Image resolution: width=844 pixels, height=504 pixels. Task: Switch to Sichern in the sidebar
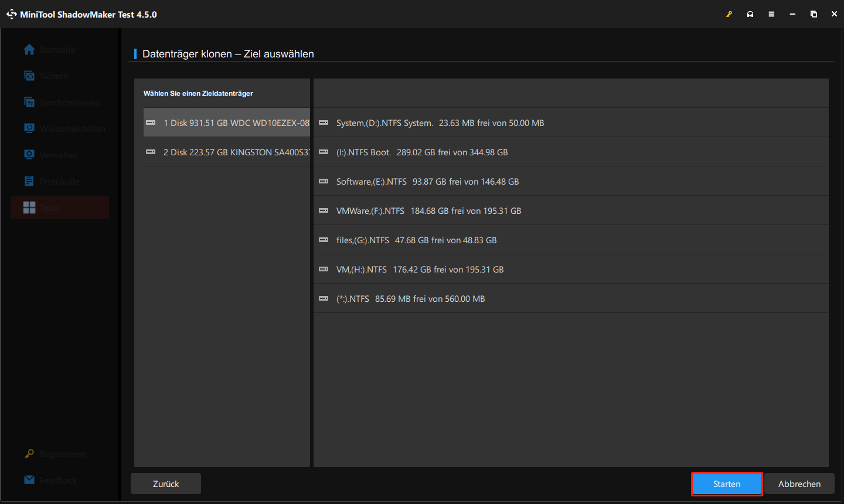54,76
